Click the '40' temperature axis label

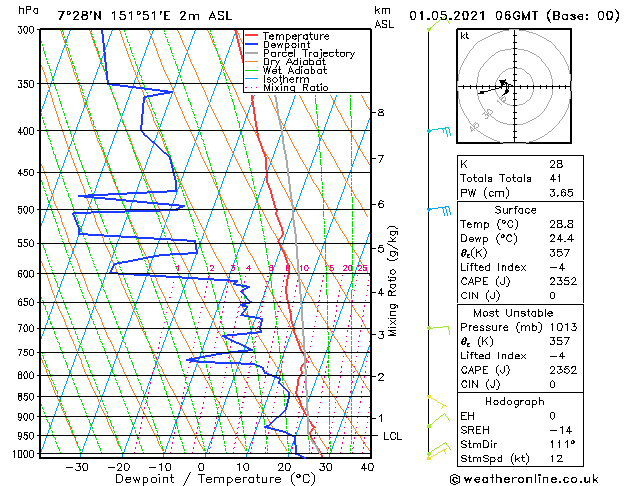[367, 467]
